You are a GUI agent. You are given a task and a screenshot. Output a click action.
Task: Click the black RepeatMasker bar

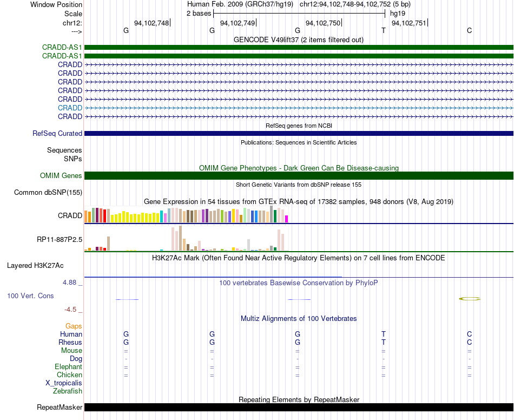click(299, 407)
